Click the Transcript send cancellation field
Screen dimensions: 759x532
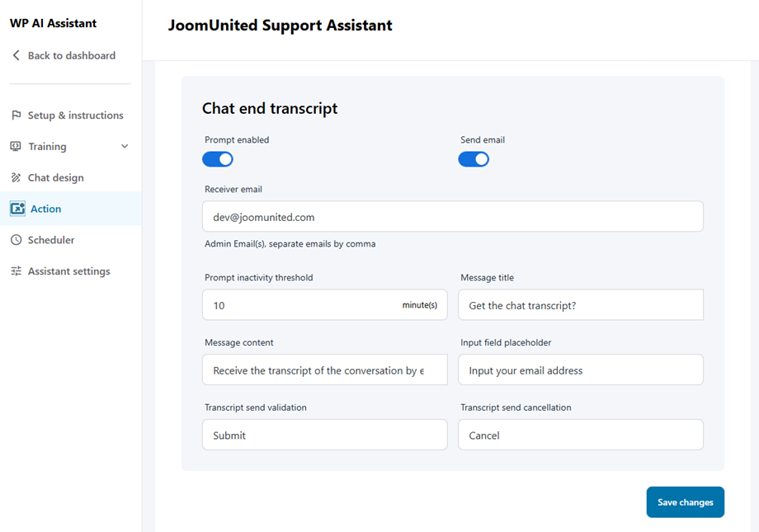point(581,435)
